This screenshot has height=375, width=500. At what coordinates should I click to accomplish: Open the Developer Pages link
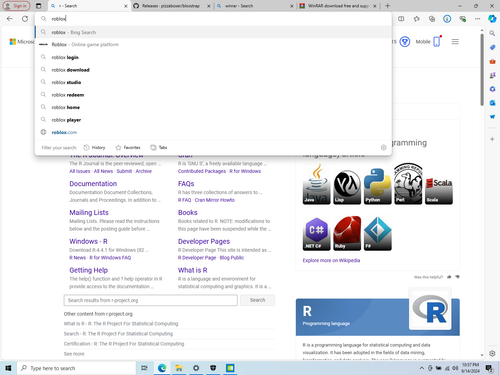click(204, 241)
